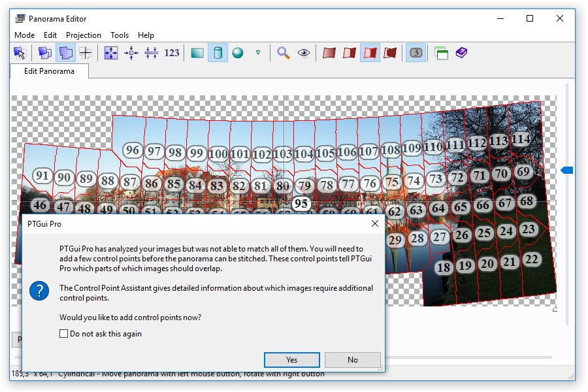Click the center panorama icon
This screenshot has width=588, height=392.
pos(131,53)
